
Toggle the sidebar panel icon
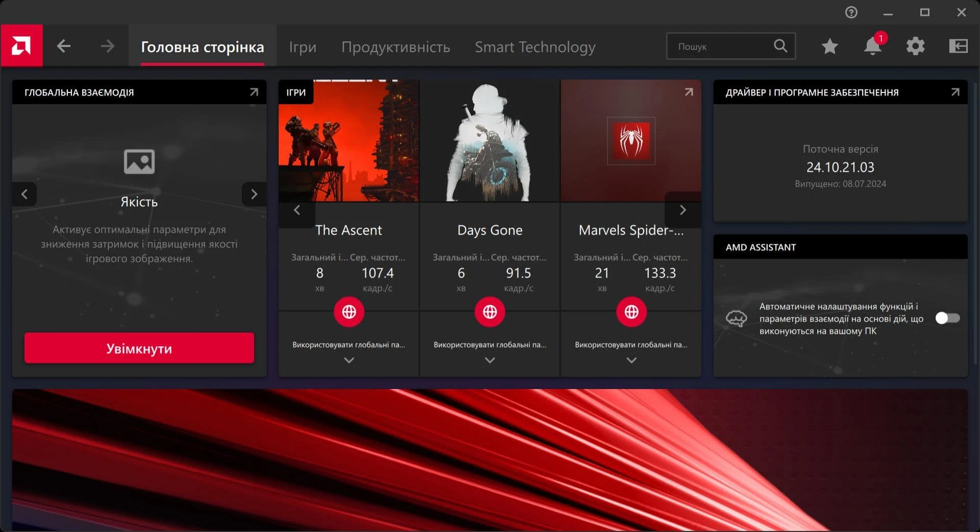[959, 46]
